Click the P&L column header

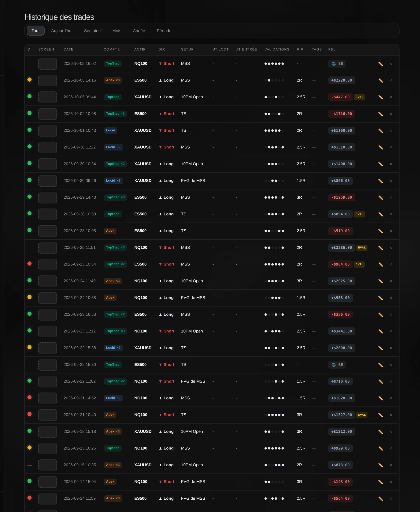[x=332, y=49]
